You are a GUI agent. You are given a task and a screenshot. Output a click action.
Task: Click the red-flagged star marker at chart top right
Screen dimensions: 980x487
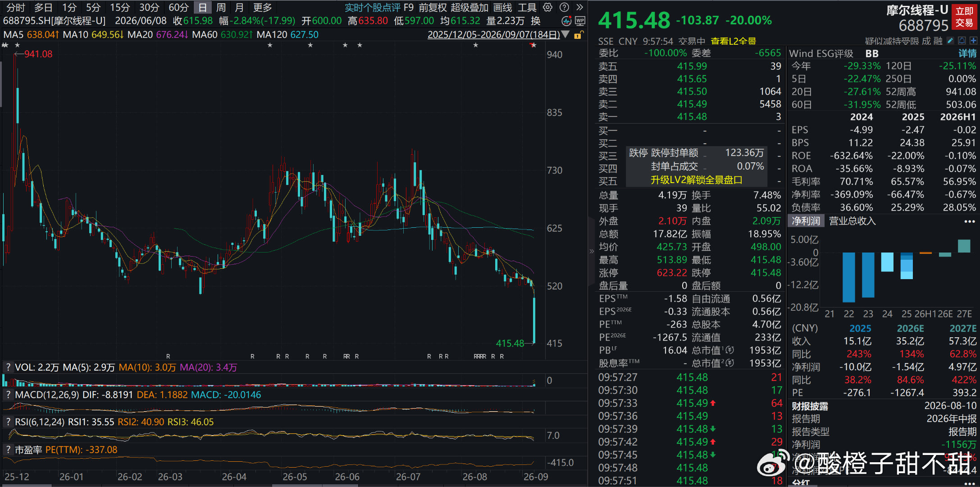(533, 45)
